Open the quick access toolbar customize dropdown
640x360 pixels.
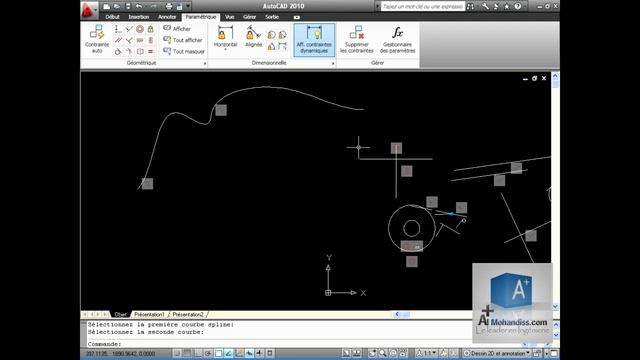(x=188, y=6)
